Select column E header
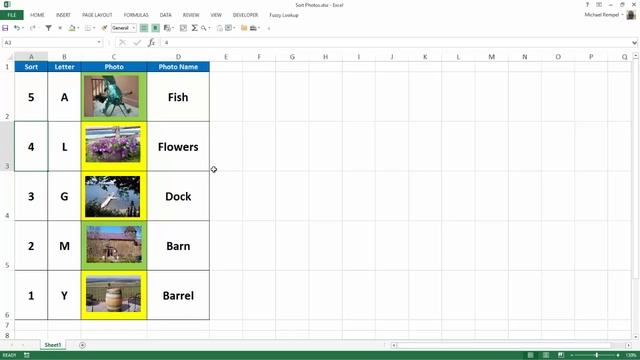The image size is (640, 360). (226, 57)
